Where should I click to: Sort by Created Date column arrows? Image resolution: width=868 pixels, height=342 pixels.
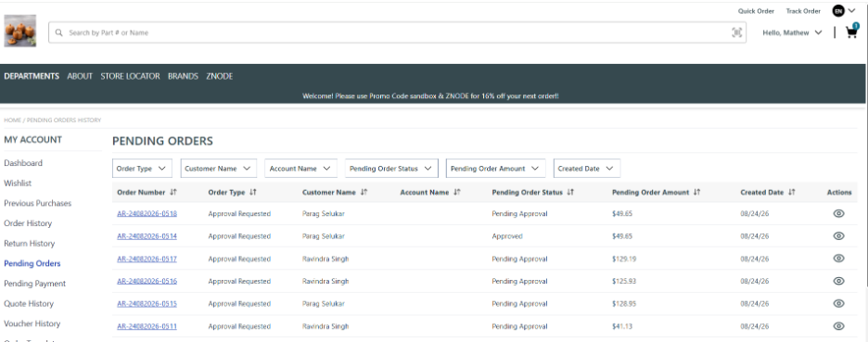tap(792, 192)
